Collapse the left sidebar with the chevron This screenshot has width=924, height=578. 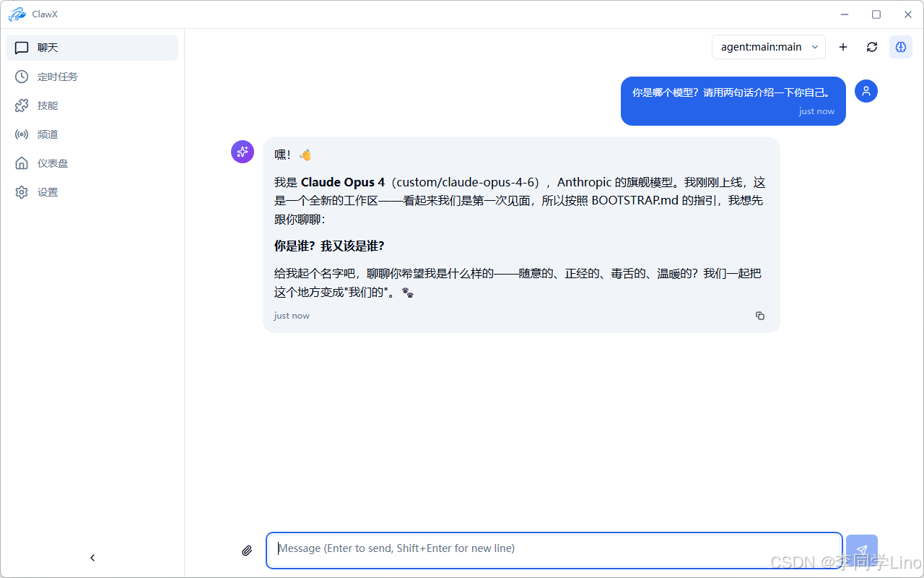(x=92, y=557)
